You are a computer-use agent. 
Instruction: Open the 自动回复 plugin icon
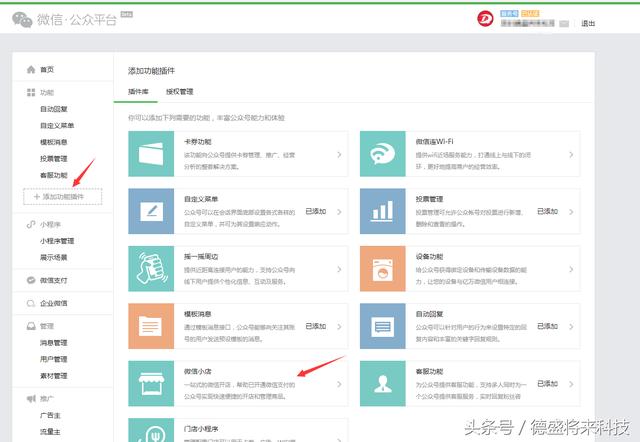pyautogui.click(x=384, y=326)
